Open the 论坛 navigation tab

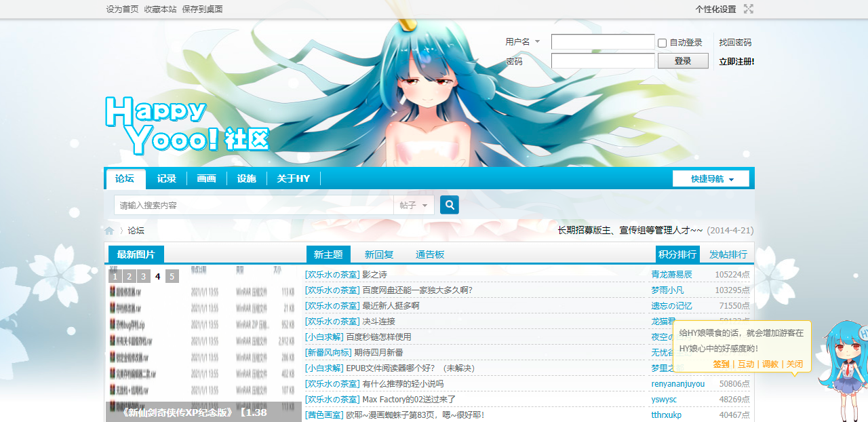(x=125, y=178)
